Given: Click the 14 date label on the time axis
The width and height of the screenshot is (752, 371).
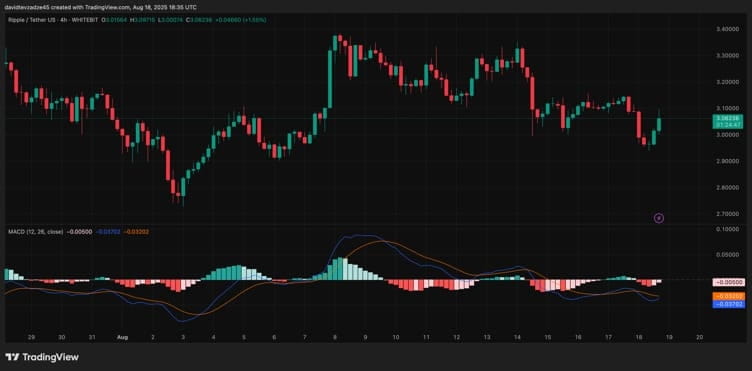Looking at the screenshot, I should point(517,337).
